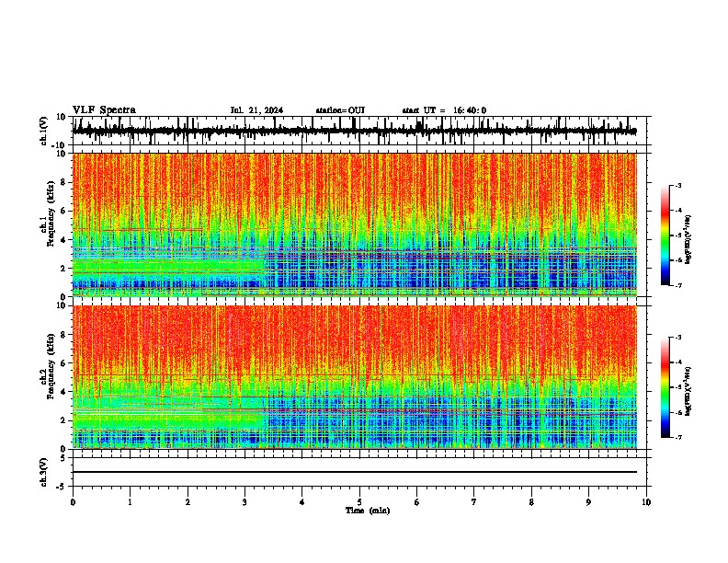Click the date text "Jul. 21, 2024"
Viewport: 728px width, 563px height.
tap(256, 110)
